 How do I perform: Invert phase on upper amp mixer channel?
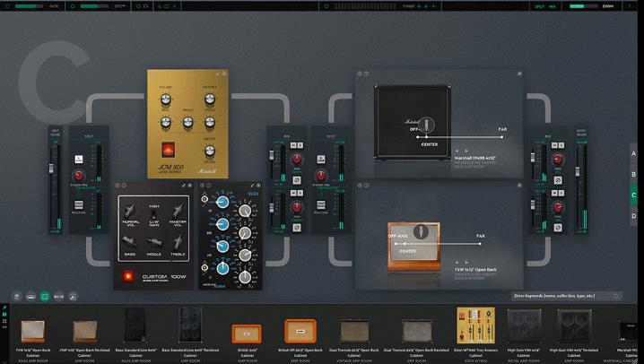point(297,180)
